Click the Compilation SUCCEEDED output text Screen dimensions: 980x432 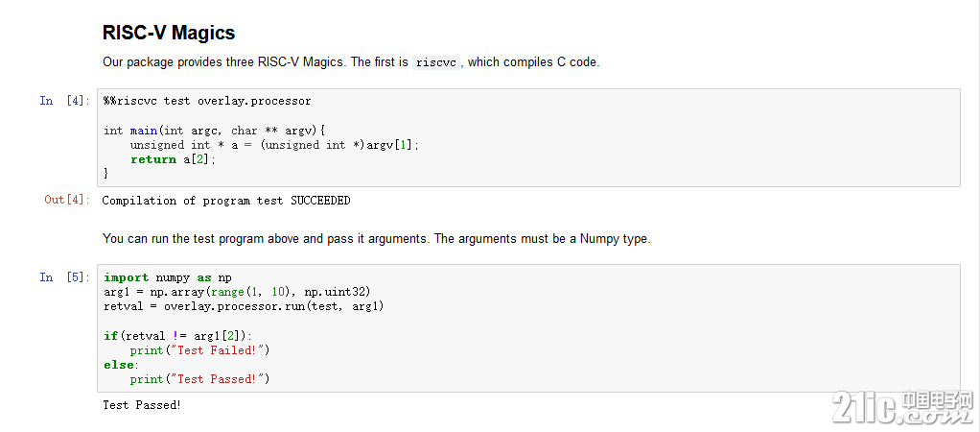click(x=226, y=201)
